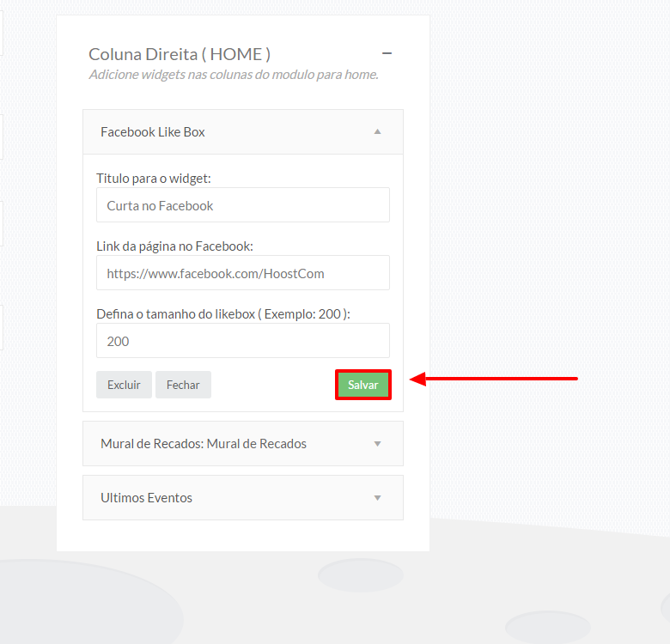Click the 'Titulo para o widget:' label
This screenshot has height=644, width=670.
154,178
